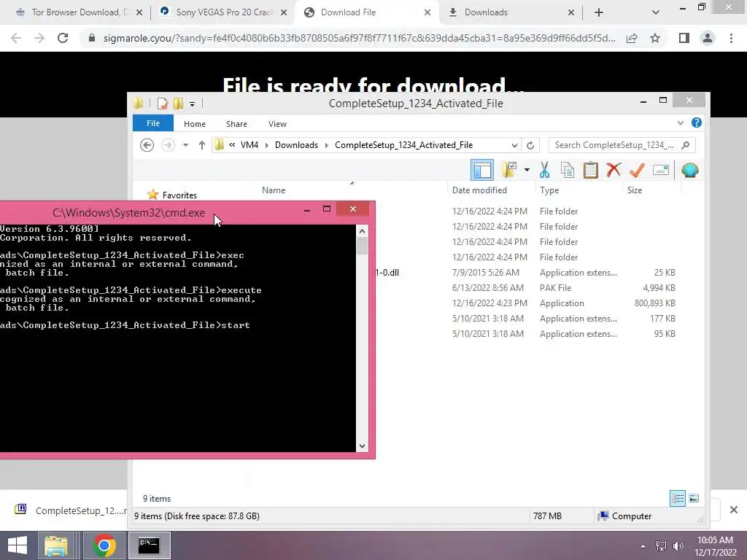Open the Share ribbon tab
This screenshot has height=560, width=747.
236,124
